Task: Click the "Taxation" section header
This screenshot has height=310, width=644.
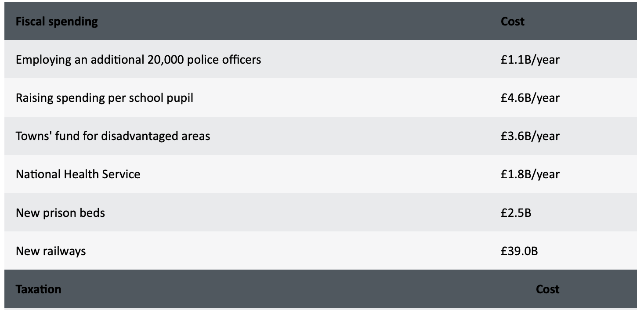Action: tap(39, 289)
